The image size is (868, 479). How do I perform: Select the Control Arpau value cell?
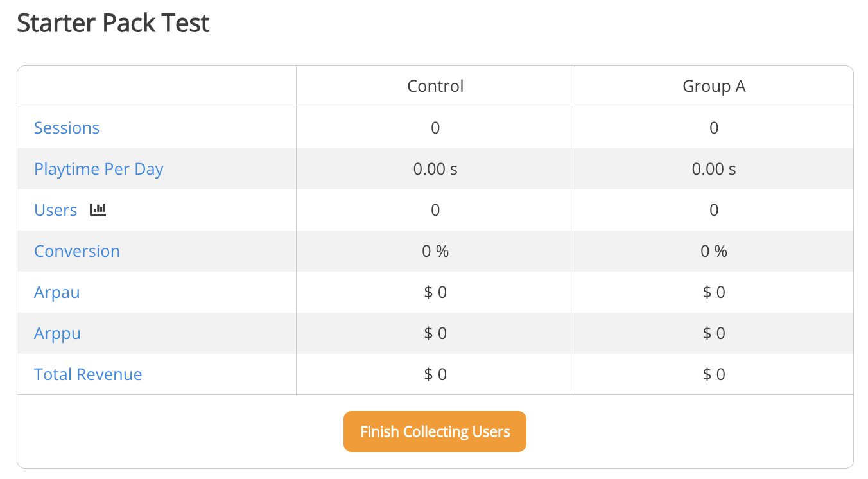click(435, 292)
